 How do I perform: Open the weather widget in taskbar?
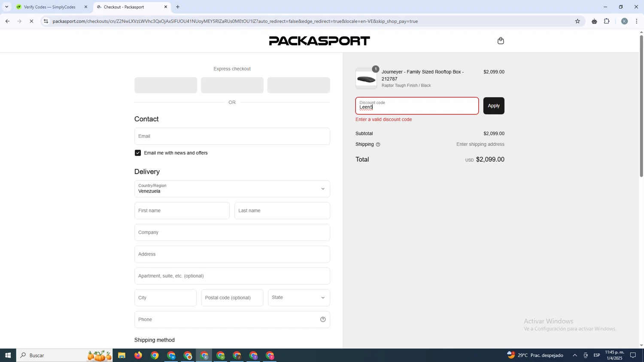point(535,355)
